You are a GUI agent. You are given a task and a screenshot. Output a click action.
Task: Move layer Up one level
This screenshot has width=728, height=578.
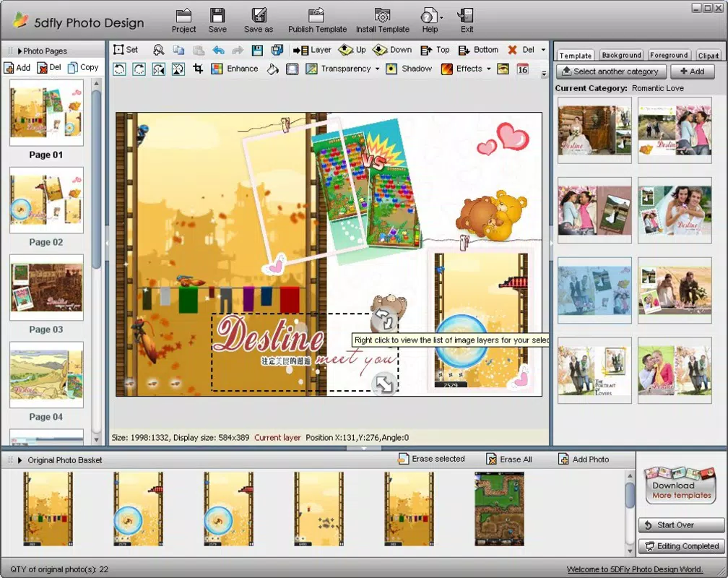352,50
